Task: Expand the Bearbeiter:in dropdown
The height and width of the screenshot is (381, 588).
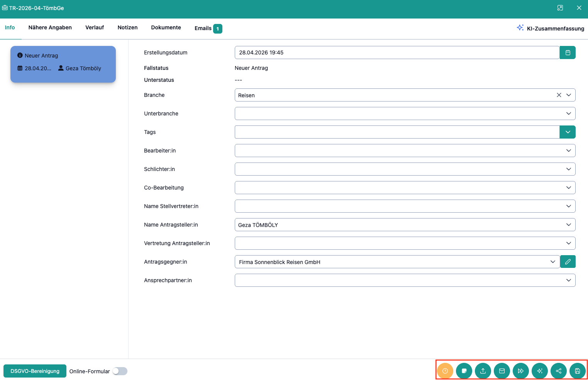Action: point(569,151)
